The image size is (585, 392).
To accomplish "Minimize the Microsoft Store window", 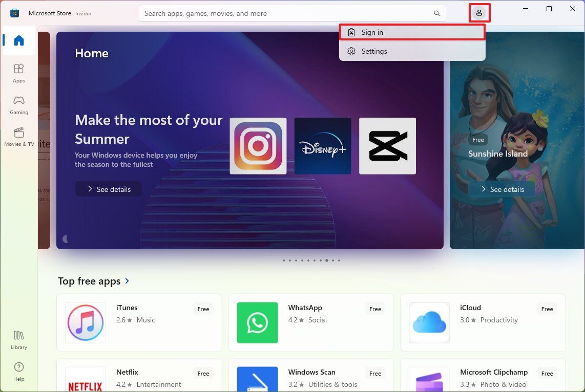I will click(x=526, y=9).
